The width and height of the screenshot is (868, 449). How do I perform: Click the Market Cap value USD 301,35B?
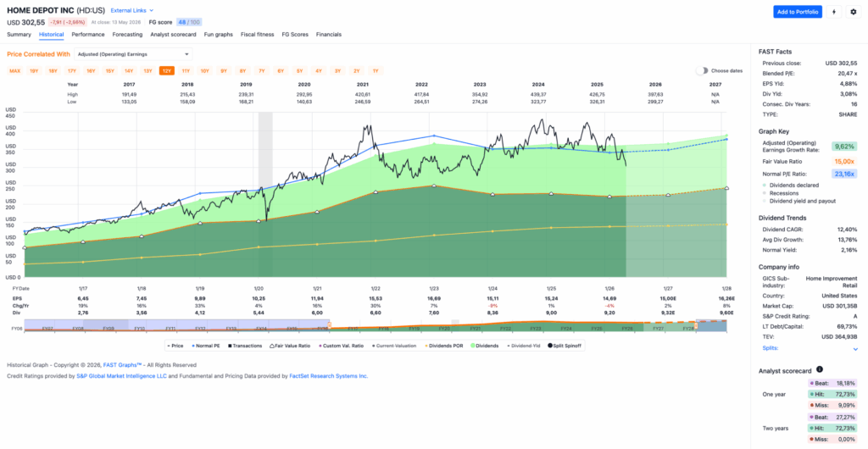click(x=837, y=306)
